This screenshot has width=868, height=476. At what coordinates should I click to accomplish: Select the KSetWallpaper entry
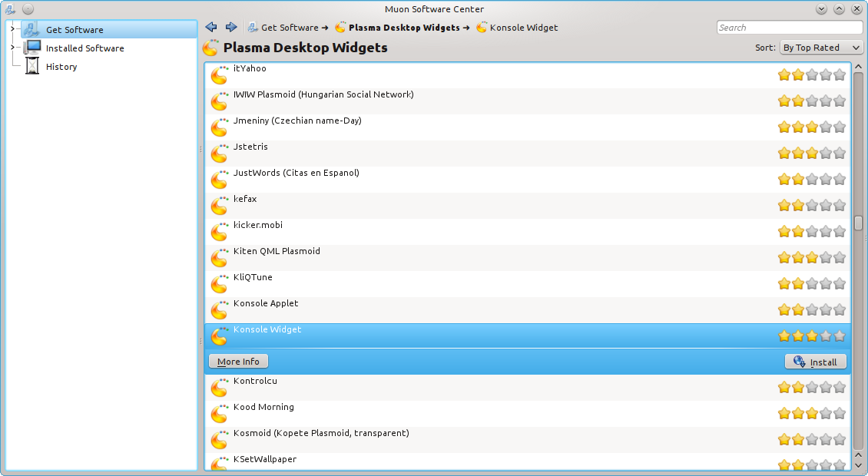[x=528, y=461]
